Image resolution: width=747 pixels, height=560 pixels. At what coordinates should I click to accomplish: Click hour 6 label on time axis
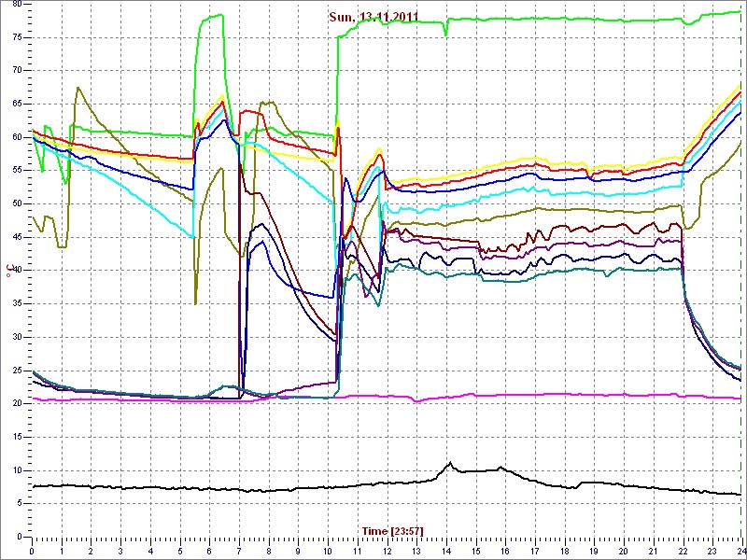pos(209,551)
